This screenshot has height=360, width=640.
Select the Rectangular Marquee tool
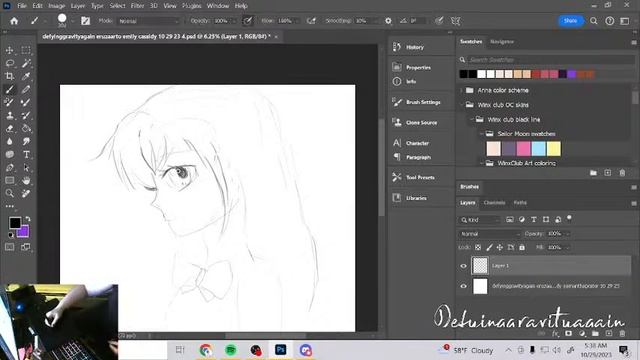pyautogui.click(x=26, y=50)
